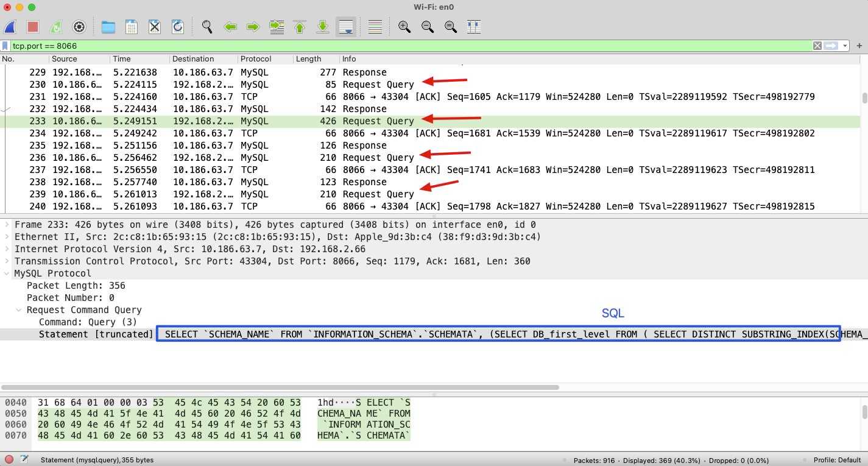Click the Packets: 916 status text
Screen dimensions: 868x466
595,460
